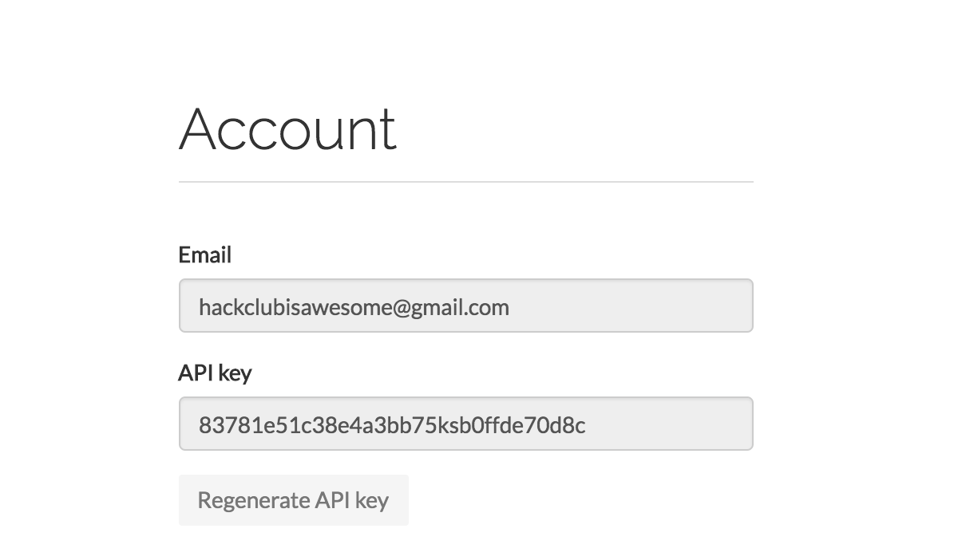Click the word Regenerate on the button
The image size is (958, 560).
tap(253, 500)
